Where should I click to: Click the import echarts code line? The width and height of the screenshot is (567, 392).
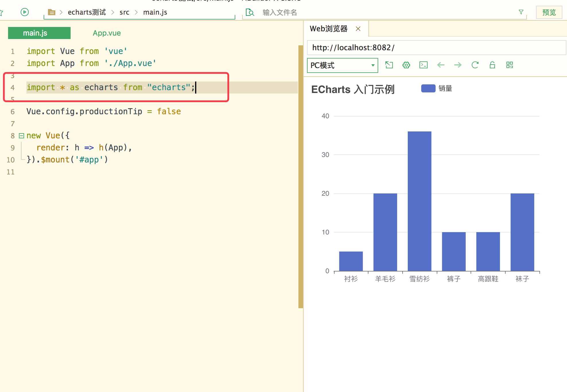point(111,87)
